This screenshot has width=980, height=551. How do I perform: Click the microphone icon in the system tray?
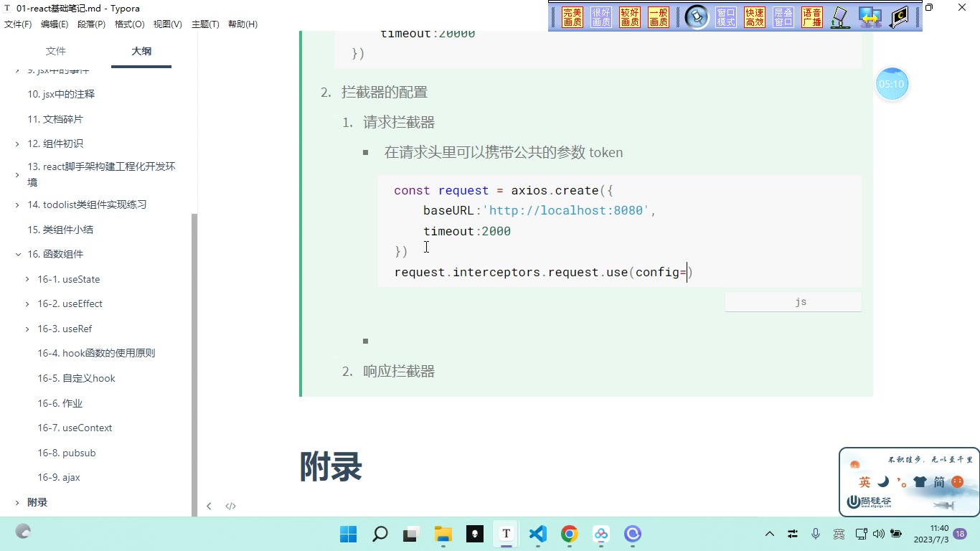pos(816,534)
